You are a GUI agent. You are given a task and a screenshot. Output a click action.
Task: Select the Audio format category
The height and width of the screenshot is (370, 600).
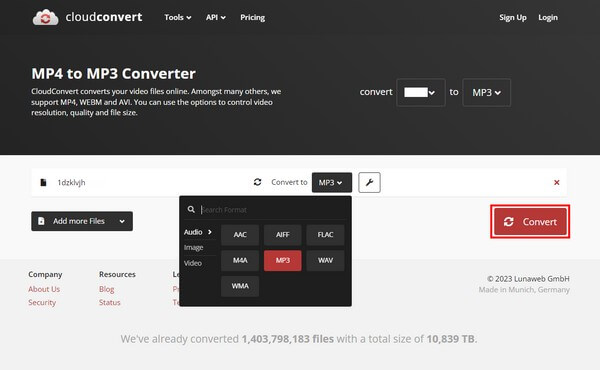[198, 232]
